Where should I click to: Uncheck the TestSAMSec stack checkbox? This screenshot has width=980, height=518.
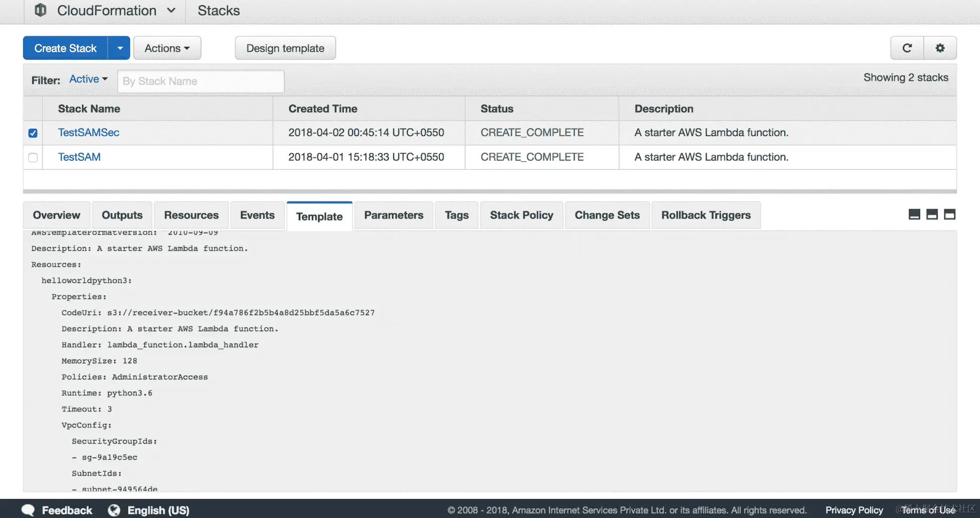[33, 133]
